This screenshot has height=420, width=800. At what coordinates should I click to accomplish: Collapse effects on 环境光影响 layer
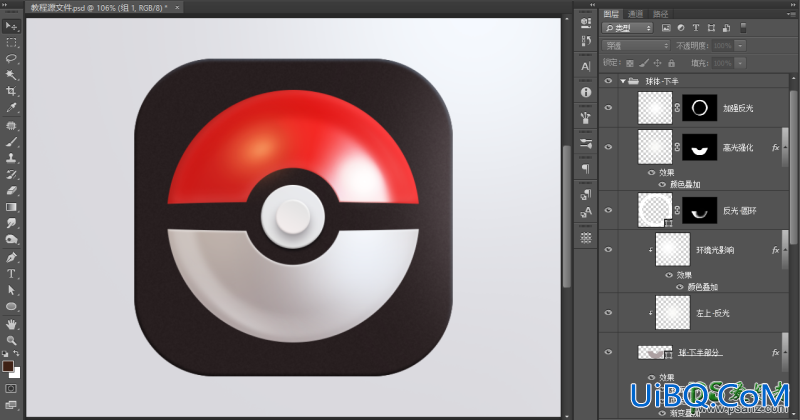(785, 250)
